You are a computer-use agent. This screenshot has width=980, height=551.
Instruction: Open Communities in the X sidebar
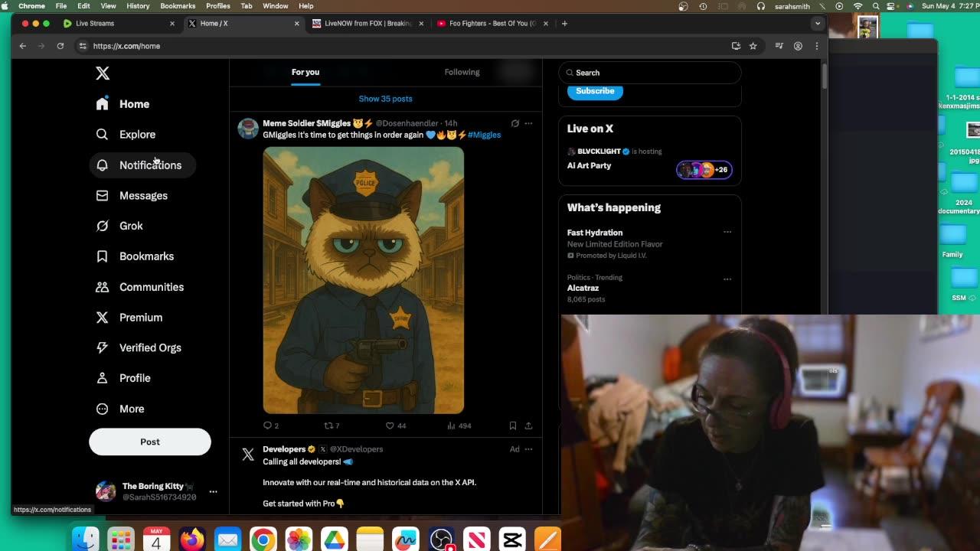[140, 287]
